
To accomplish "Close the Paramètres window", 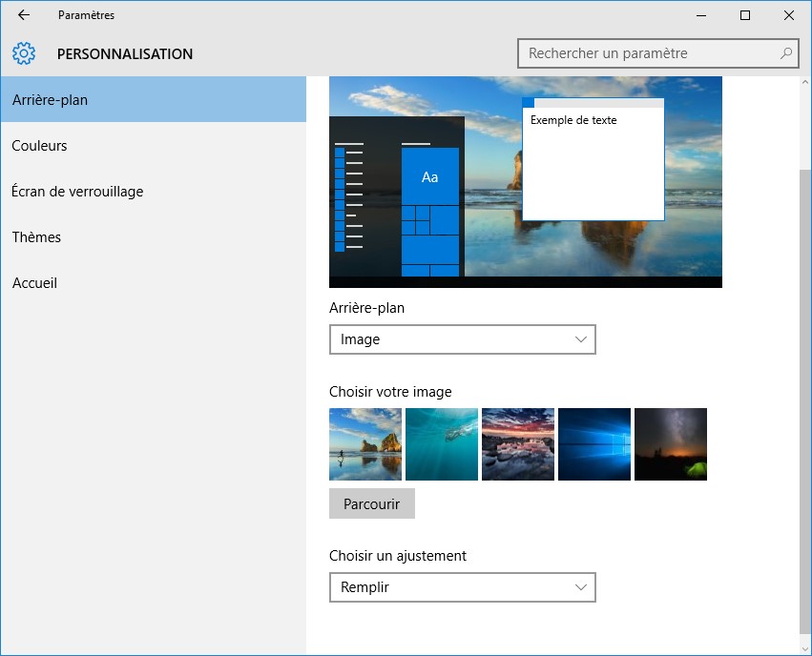I will tap(789, 15).
